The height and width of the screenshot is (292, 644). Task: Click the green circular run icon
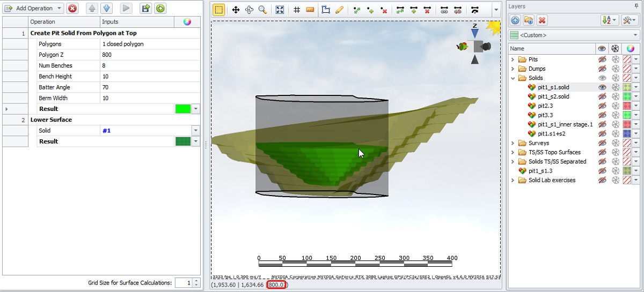pyautogui.click(x=160, y=9)
